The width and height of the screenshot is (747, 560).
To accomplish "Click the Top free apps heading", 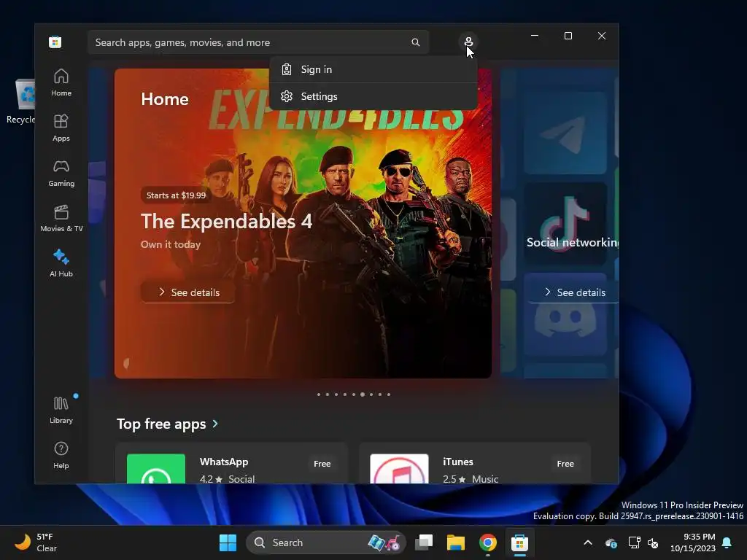I will pyautogui.click(x=161, y=424).
